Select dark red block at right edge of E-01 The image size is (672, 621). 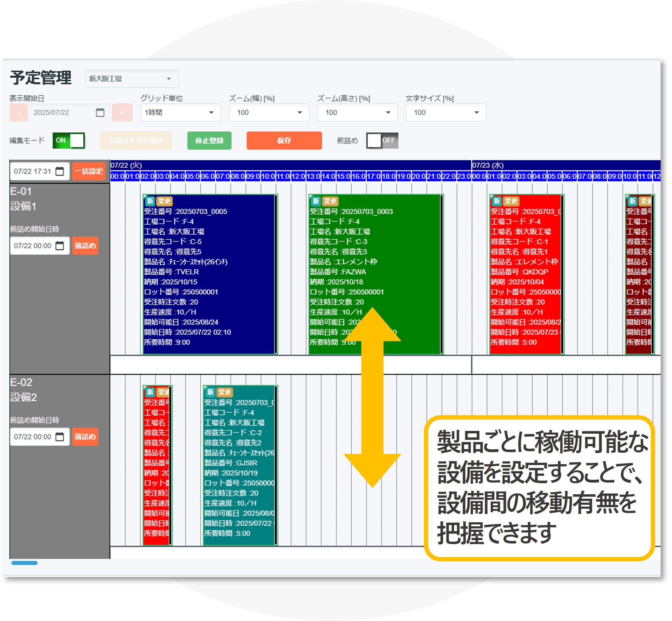[x=640, y=274]
